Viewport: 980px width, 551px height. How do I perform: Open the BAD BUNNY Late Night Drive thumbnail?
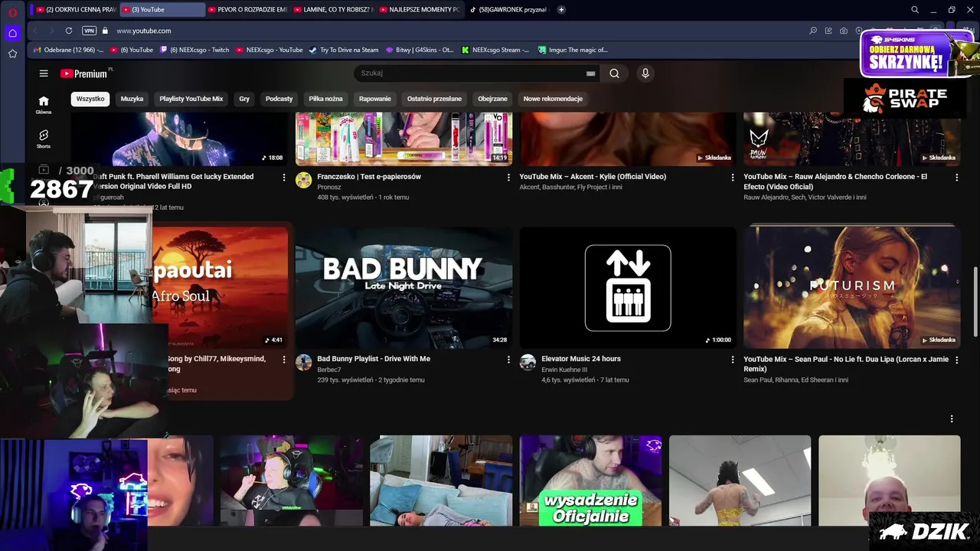tap(403, 287)
